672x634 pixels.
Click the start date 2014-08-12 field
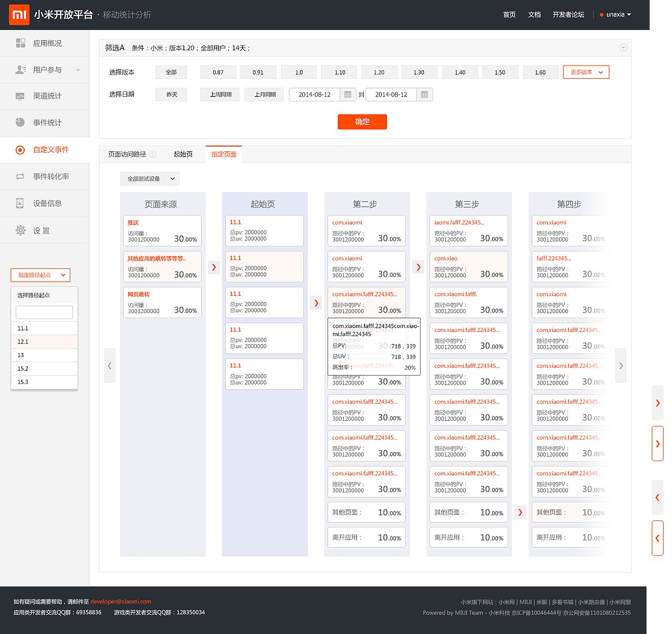click(x=315, y=95)
